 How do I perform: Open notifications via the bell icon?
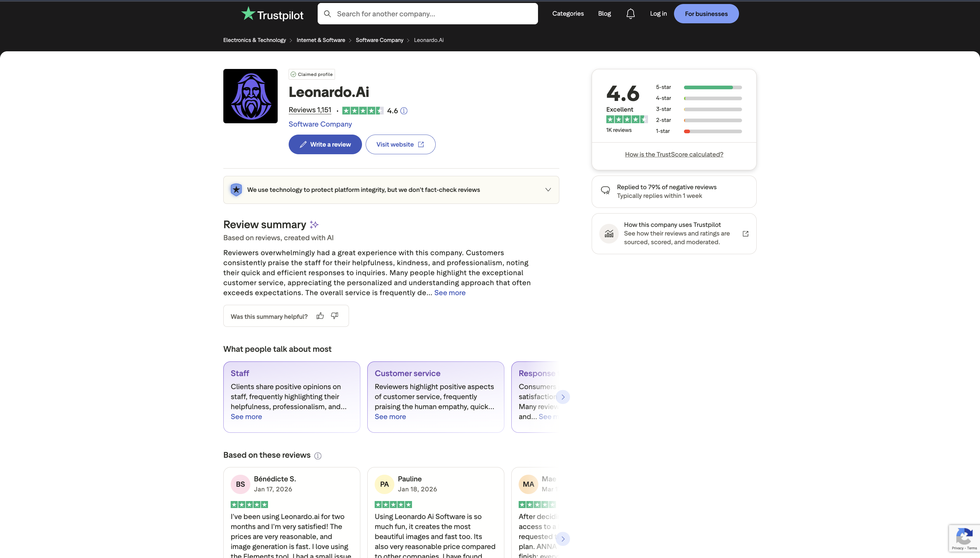tap(630, 13)
